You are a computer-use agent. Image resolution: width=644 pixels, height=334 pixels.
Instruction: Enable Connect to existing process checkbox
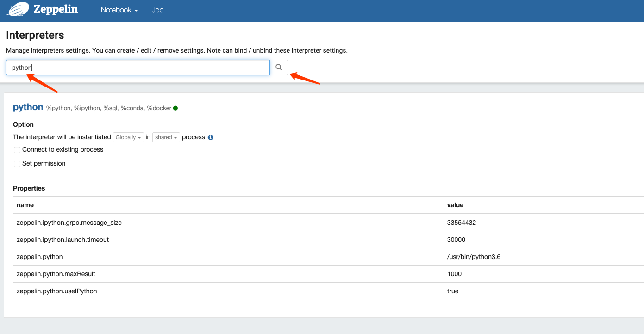tap(17, 150)
